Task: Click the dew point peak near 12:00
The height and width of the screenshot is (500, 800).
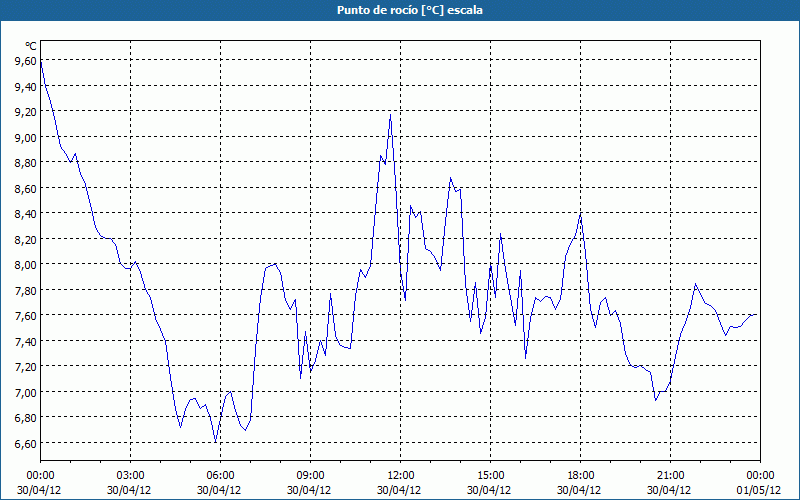Action: pyautogui.click(x=390, y=115)
